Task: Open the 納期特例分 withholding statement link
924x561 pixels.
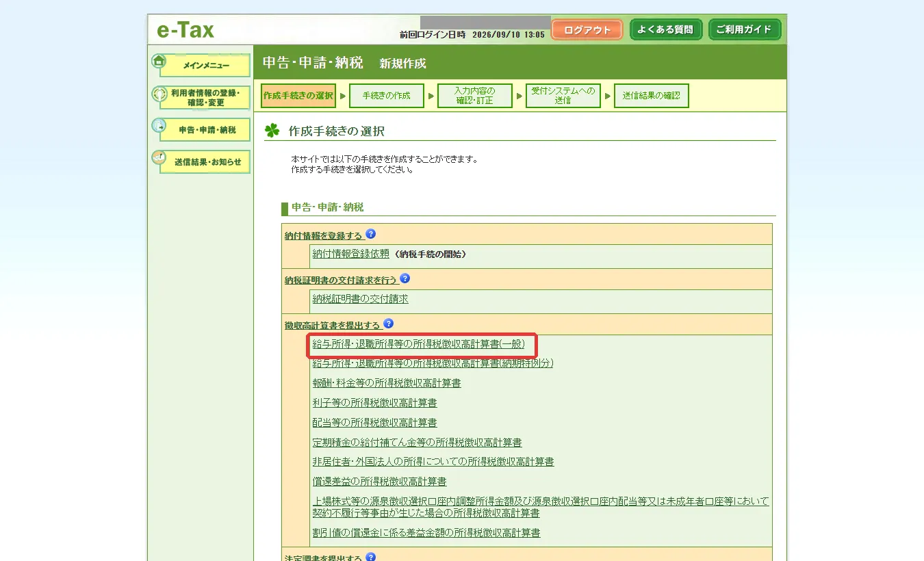Action: [x=433, y=363]
